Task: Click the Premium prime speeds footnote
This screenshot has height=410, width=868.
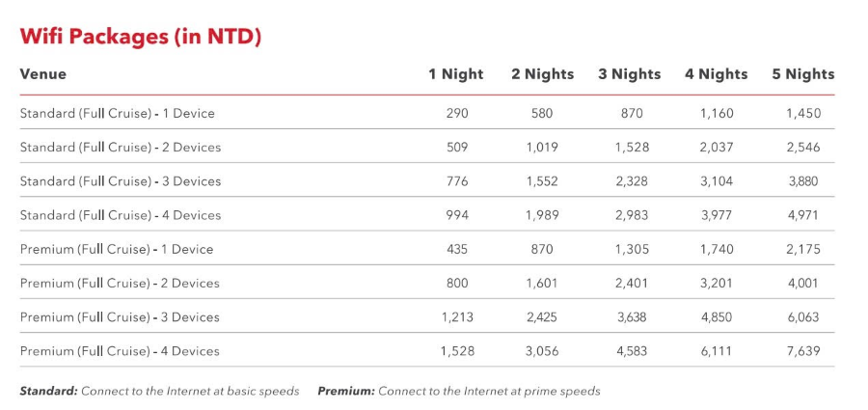Action: tap(459, 392)
